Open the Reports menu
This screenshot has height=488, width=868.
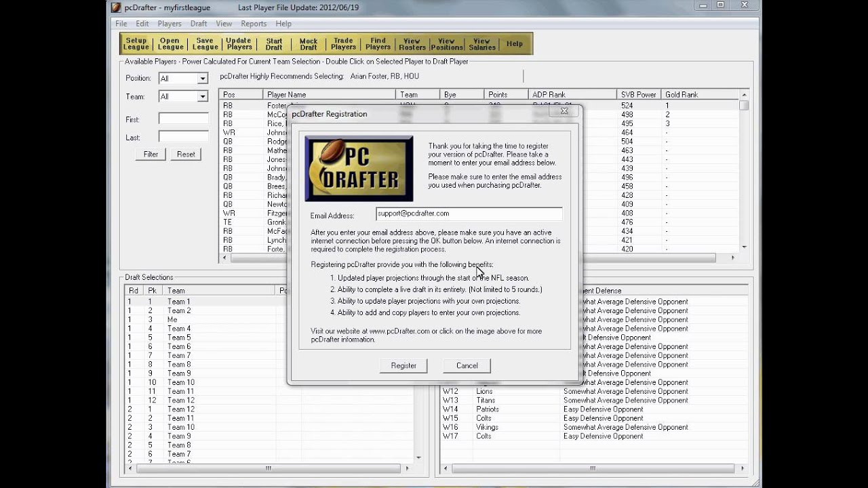click(x=254, y=24)
